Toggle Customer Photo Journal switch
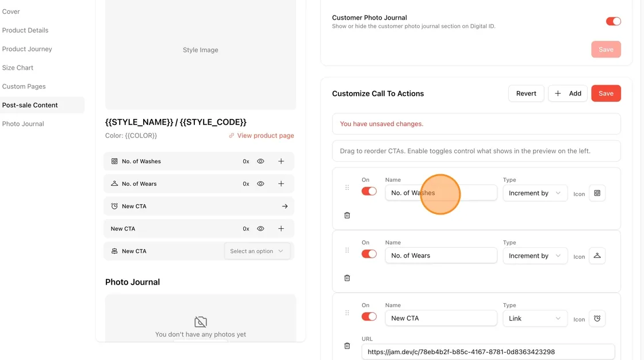Image resolution: width=644 pixels, height=360 pixels. tap(613, 21)
